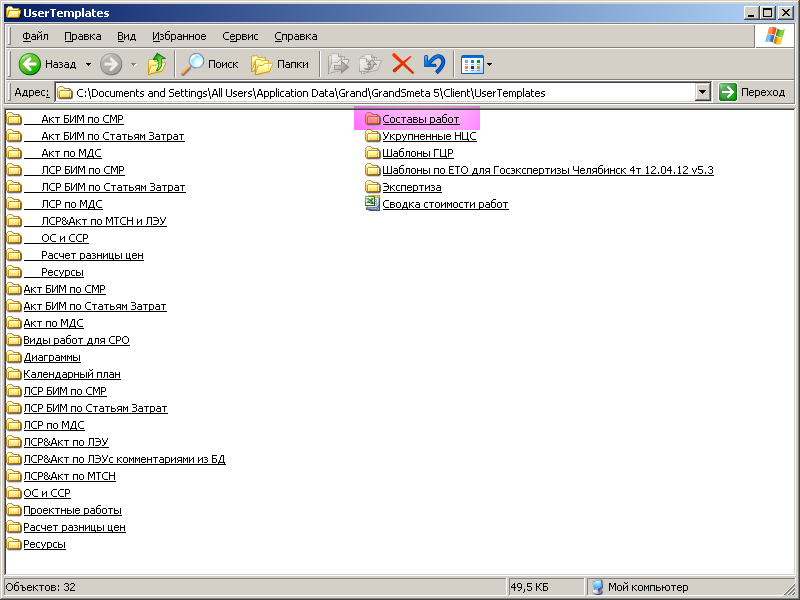This screenshot has width=800, height=600.
Task: Click the red Delete X icon
Action: coord(403,64)
